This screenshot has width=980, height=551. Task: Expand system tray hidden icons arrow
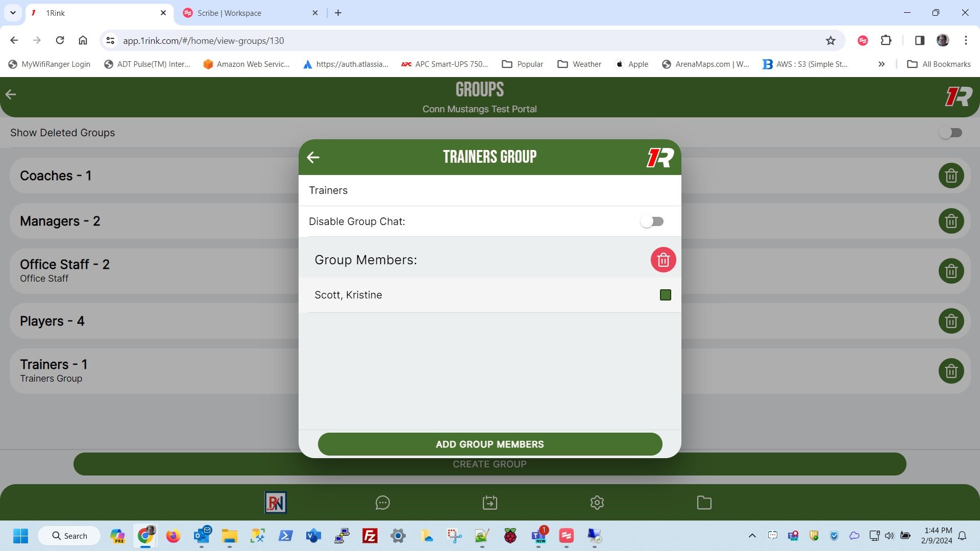[x=752, y=536]
